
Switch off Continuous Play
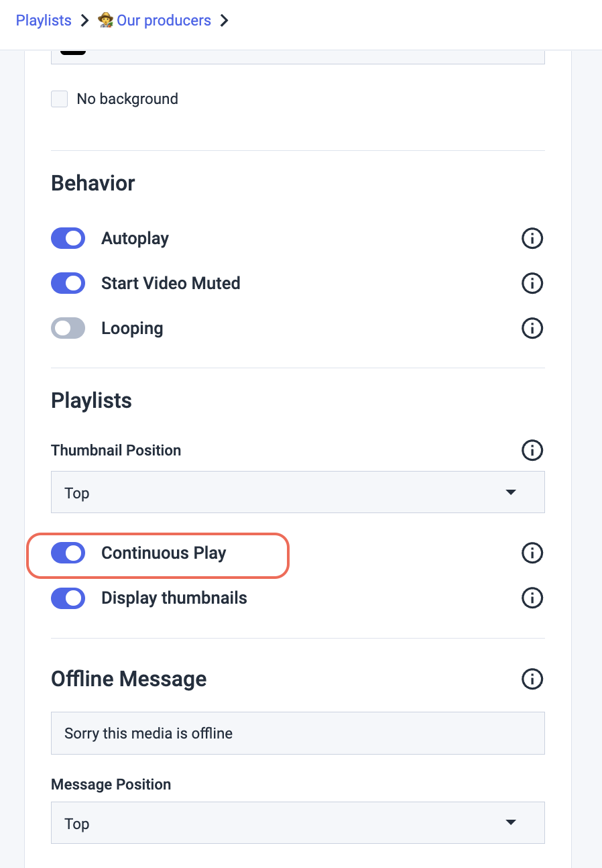68,553
